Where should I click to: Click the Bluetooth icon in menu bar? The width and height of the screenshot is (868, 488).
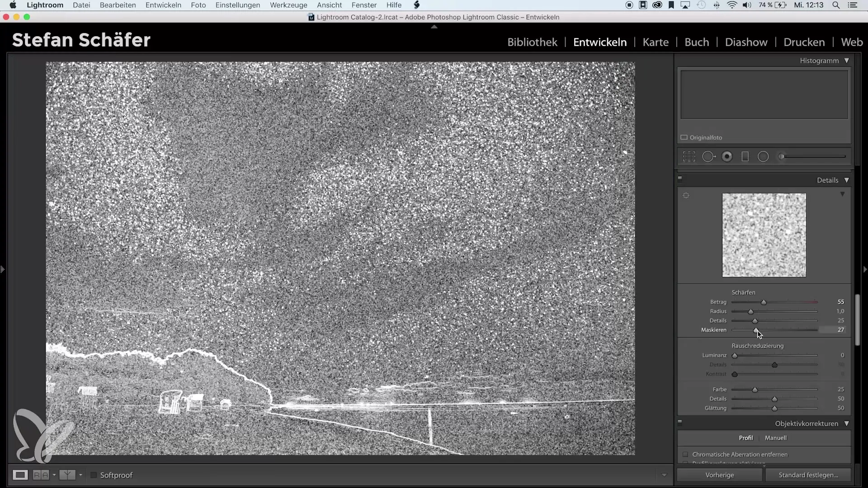click(717, 5)
